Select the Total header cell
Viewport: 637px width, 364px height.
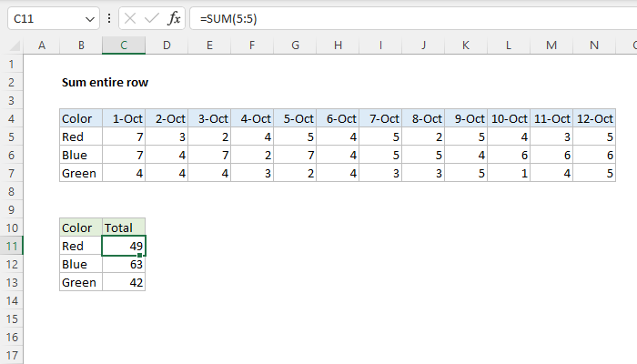(124, 227)
